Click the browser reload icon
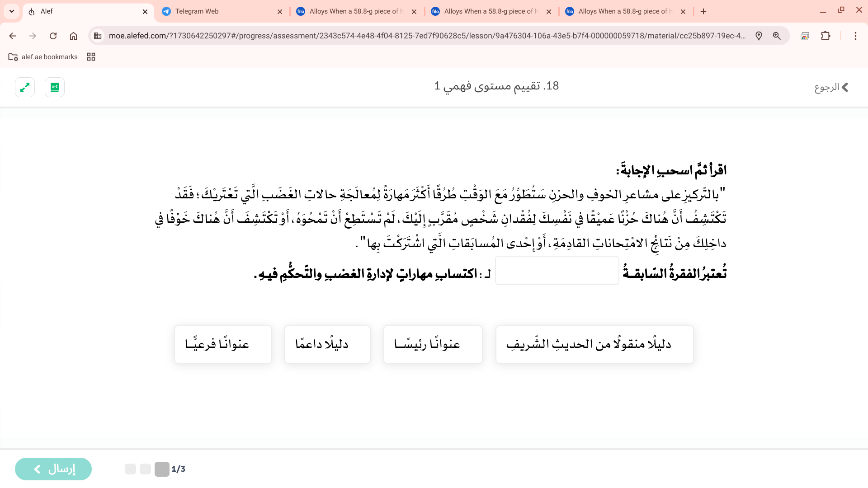Image resolution: width=868 pixels, height=488 pixels. 53,36
